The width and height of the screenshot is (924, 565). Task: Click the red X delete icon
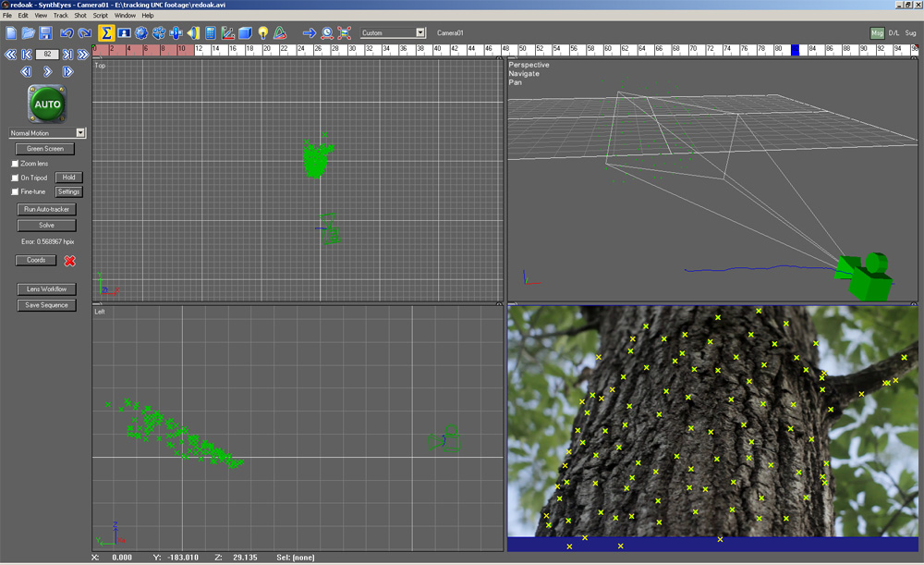(69, 261)
